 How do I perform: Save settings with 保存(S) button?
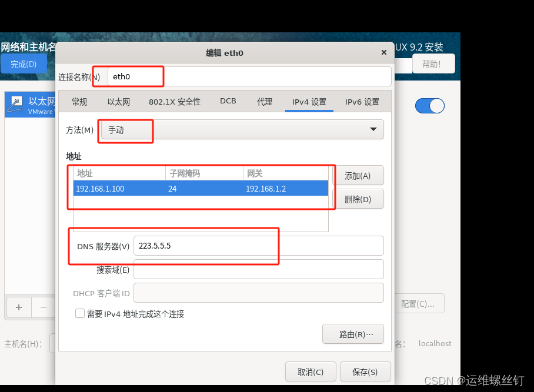[365, 371]
